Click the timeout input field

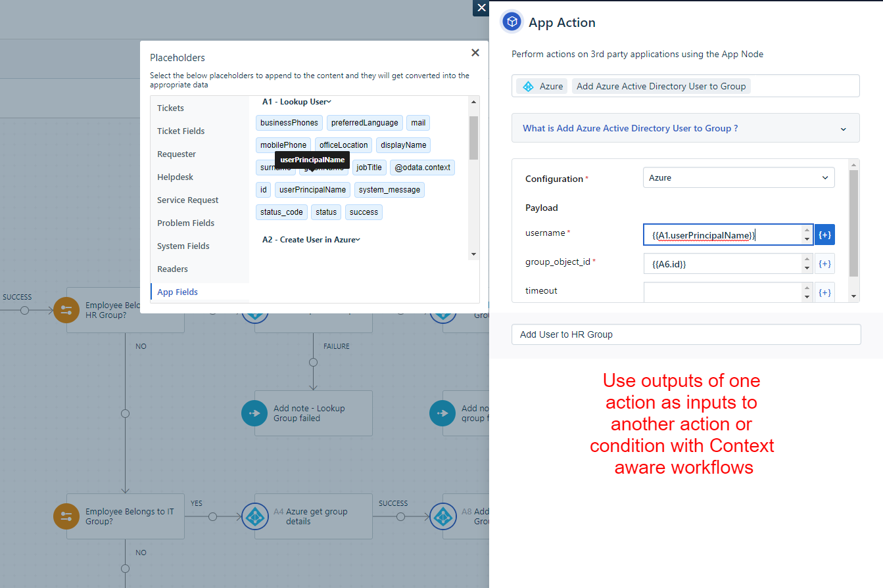pyautogui.click(x=728, y=292)
